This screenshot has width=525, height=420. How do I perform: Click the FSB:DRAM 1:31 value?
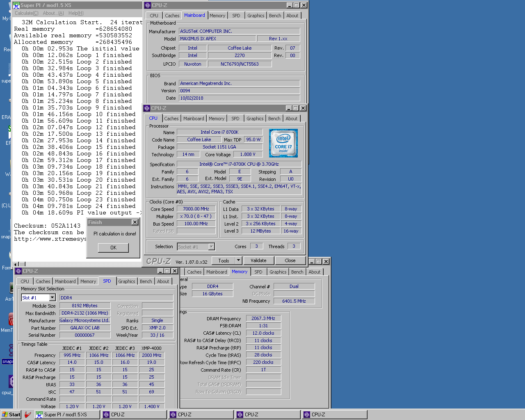(x=263, y=326)
